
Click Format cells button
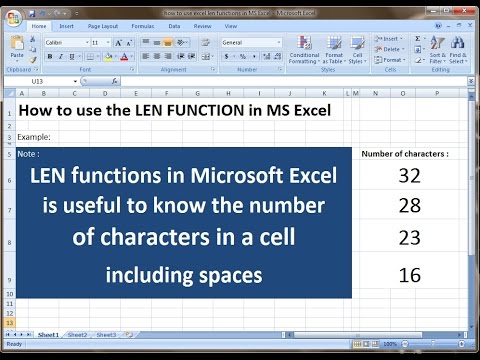click(x=390, y=60)
